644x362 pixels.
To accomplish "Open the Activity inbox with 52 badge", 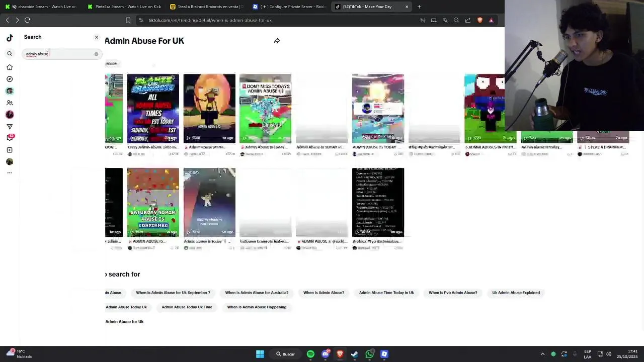I will tap(10, 137).
